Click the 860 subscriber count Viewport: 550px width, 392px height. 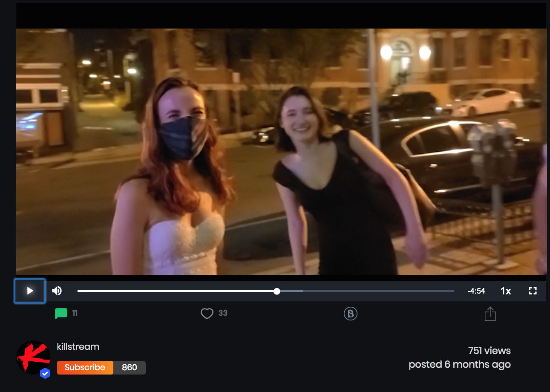click(130, 368)
